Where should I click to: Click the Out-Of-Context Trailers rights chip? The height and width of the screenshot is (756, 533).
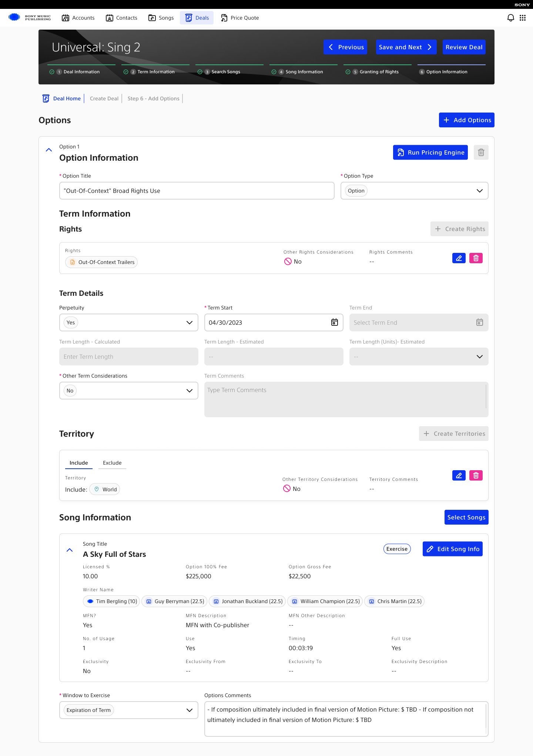tap(101, 262)
